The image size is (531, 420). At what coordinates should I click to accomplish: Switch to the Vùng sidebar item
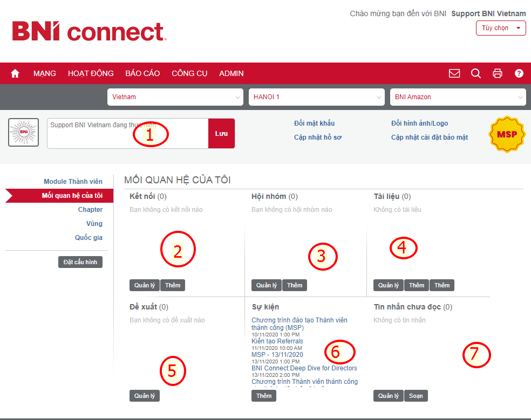(x=94, y=223)
